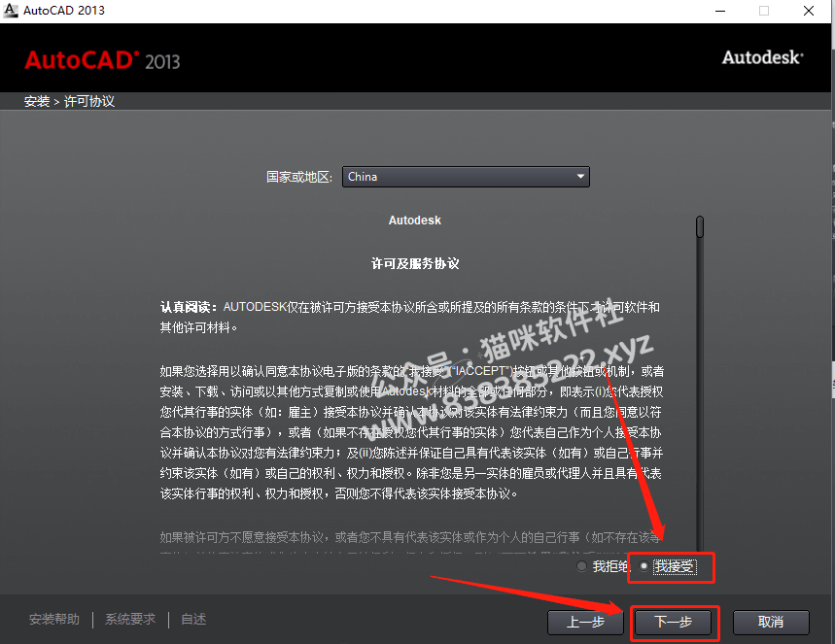Open the 安装帮助 installation help link
The image size is (835, 644).
pyautogui.click(x=53, y=619)
